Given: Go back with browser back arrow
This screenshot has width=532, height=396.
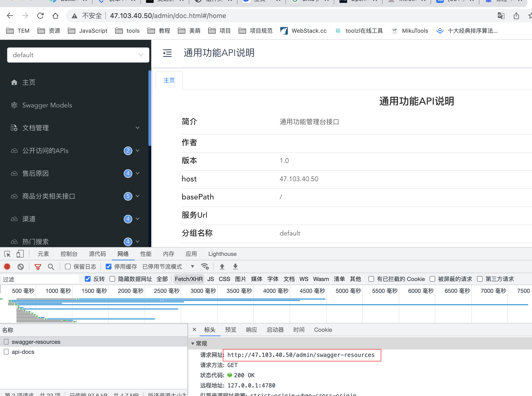Looking at the screenshot, I should (10, 16).
